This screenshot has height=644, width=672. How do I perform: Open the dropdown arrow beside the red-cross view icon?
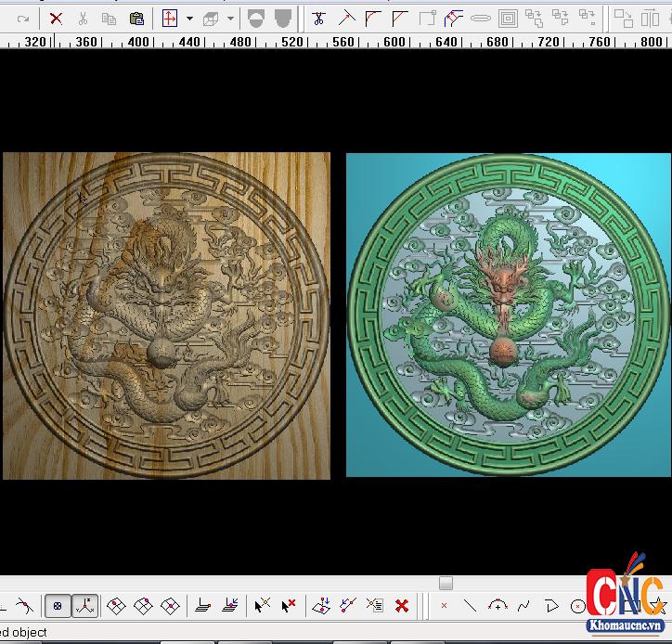click(x=189, y=19)
